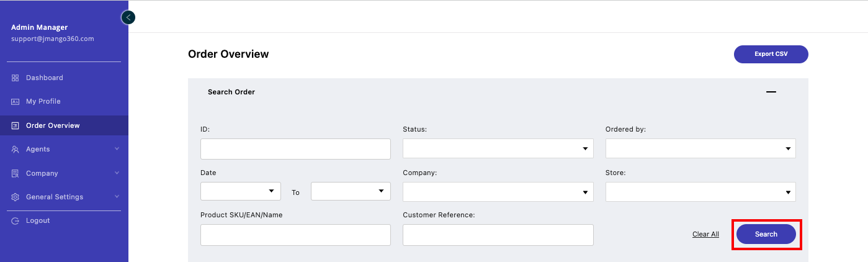Click the Order Overview list icon
The image size is (868, 262).
16,125
